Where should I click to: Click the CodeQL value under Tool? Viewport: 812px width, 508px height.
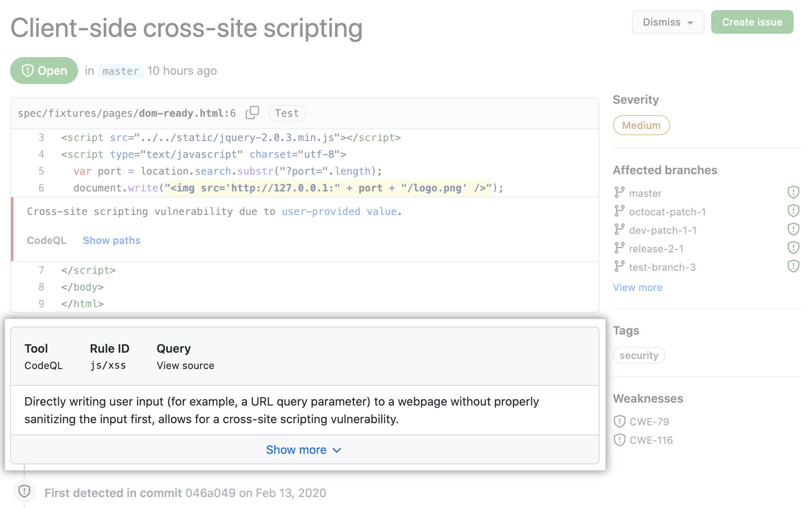(44, 366)
